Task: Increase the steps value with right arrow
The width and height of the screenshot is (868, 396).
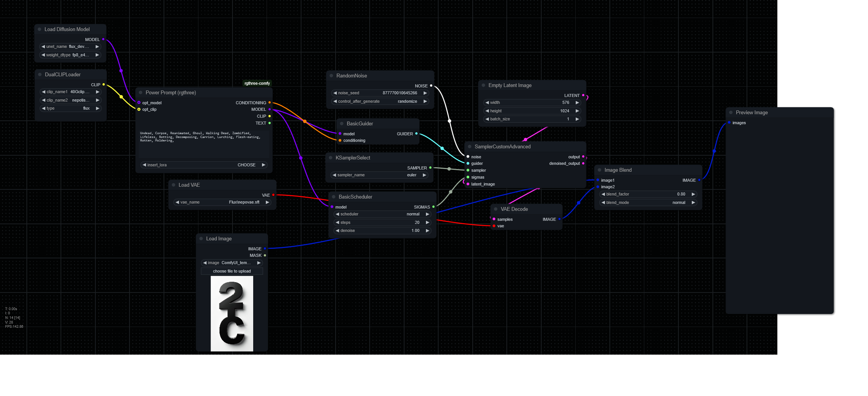Action: (x=427, y=222)
